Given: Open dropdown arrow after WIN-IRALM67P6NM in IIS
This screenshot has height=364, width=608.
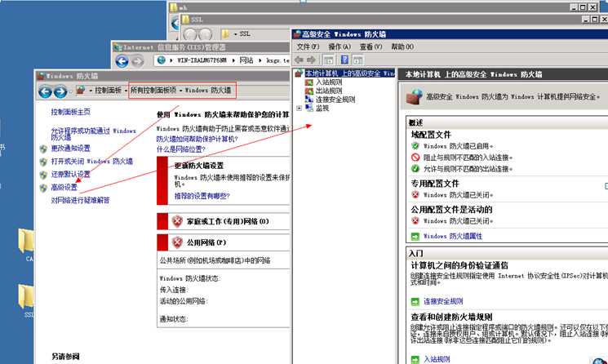Looking at the screenshot, I should 233,60.
